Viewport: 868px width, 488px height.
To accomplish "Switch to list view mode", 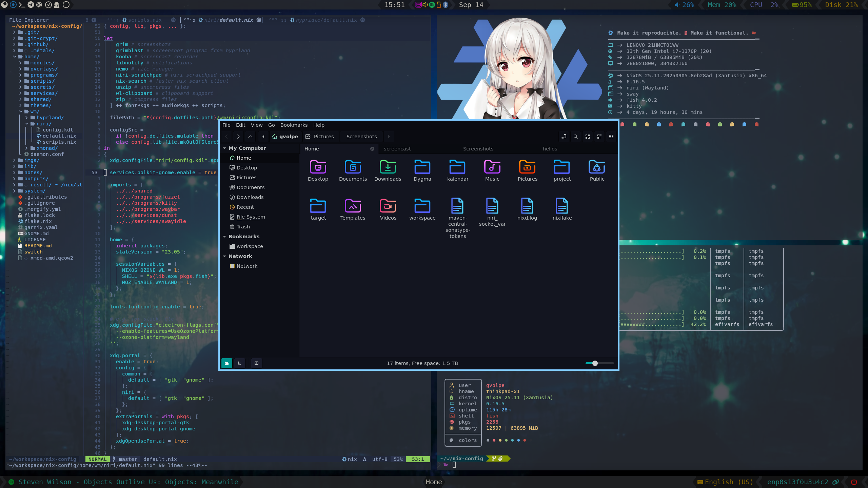I will [x=599, y=137].
